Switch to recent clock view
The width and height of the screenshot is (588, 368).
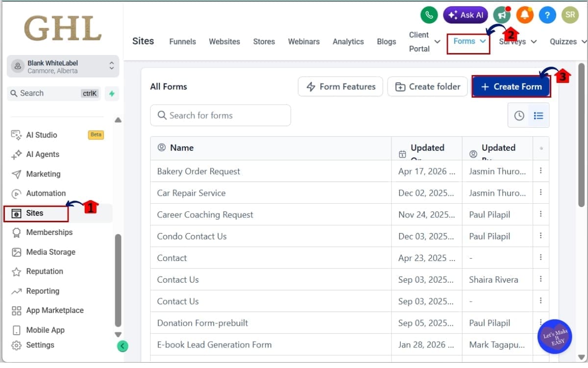coord(519,116)
